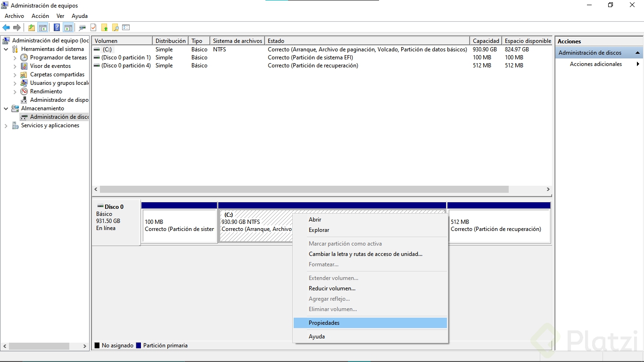Toggle the Show/Hide action pane toolbar icon

(x=68, y=27)
